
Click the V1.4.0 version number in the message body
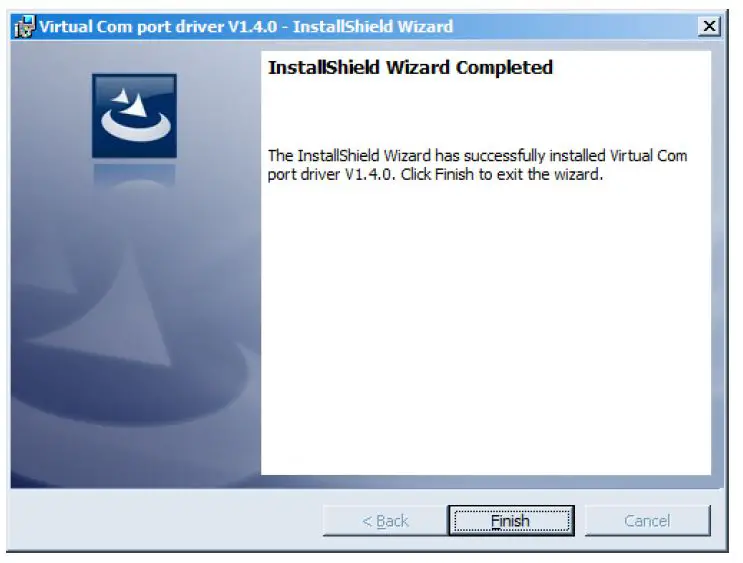point(370,174)
